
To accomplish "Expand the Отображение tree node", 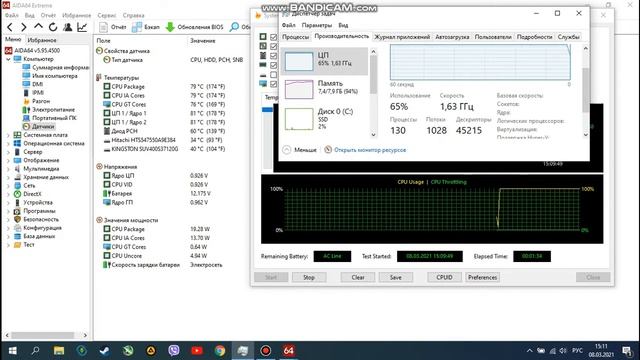I will (8, 160).
